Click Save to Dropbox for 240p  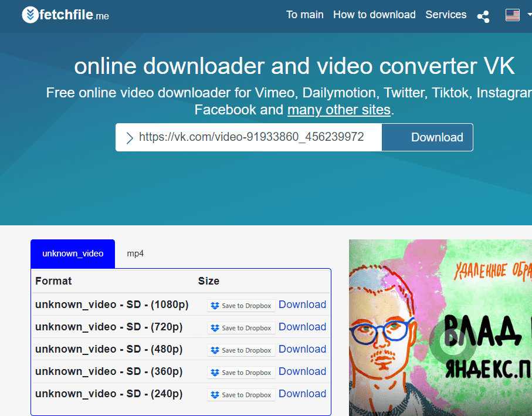pyautogui.click(x=241, y=395)
